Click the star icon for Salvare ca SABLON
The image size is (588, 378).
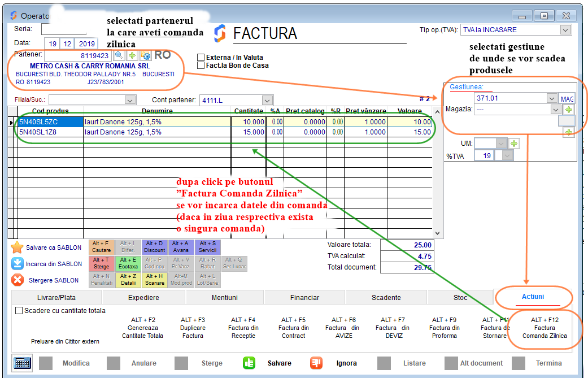pos(18,247)
